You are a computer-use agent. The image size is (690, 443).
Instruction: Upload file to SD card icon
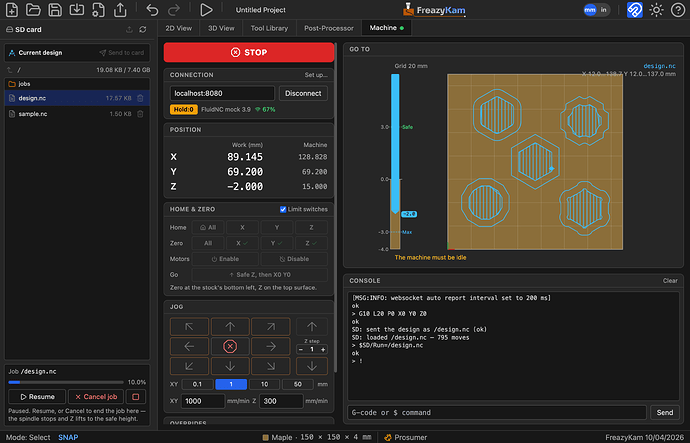point(129,29)
